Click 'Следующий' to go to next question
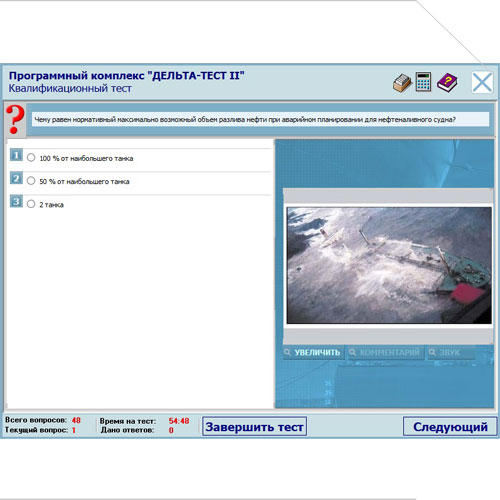Viewport: 500px width, 500px height. tap(450, 426)
